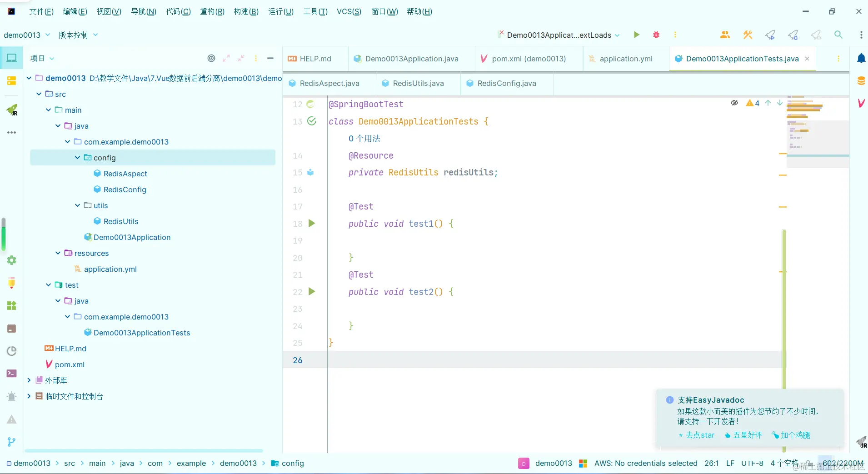Click warnings count indicator 4
The width and height of the screenshot is (868, 474).
tap(753, 103)
